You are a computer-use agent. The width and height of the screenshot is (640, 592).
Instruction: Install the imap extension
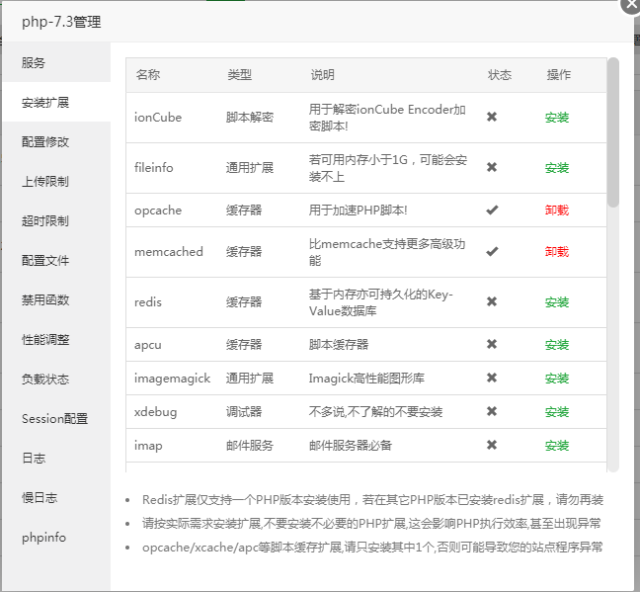pyautogui.click(x=557, y=445)
